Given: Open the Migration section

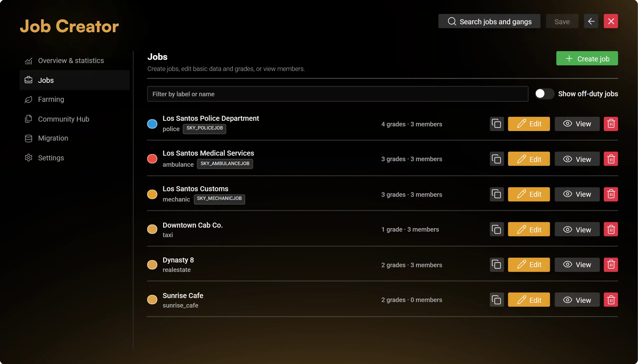Looking at the screenshot, I should click(x=74, y=138).
